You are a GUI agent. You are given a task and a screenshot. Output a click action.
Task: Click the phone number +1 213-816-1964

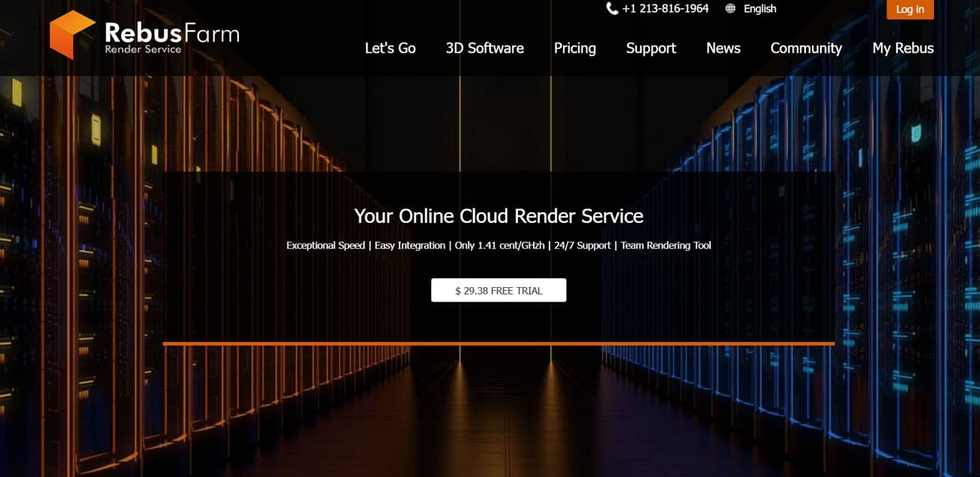pos(665,9)
